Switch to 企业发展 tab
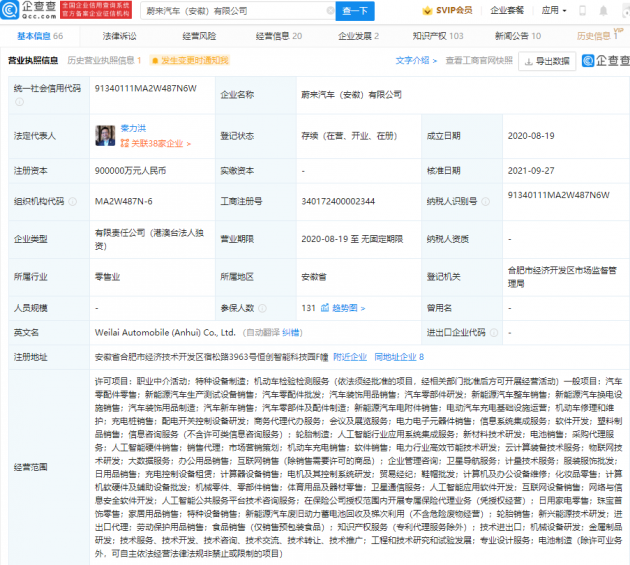This screenshot has width=630, height=565. [x=358, y=36]
